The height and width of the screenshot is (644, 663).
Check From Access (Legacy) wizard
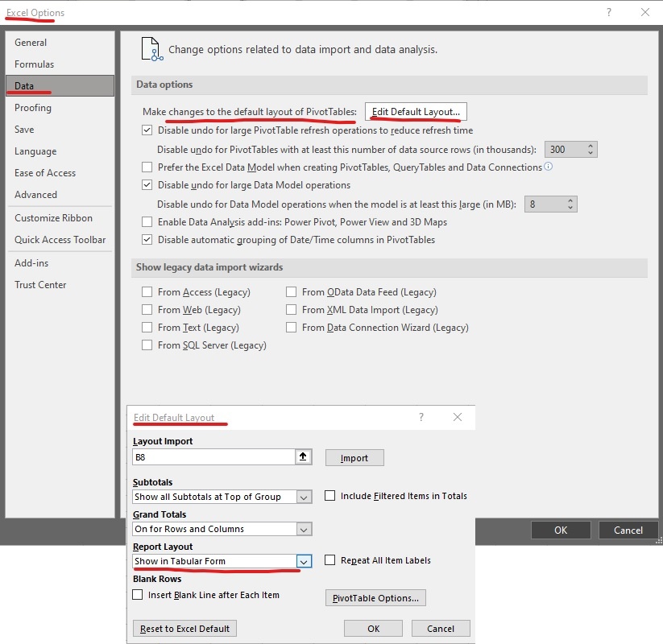147,292
